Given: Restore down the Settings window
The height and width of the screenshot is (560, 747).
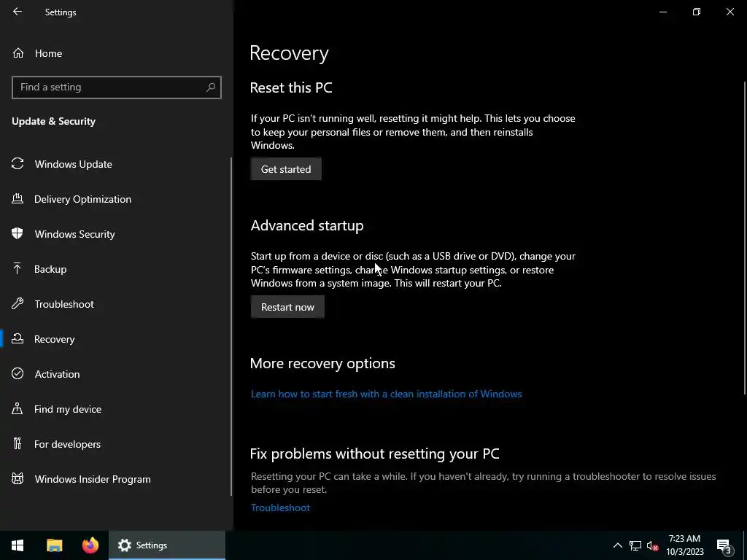Looking at the screenshot, I should point(697,12).
